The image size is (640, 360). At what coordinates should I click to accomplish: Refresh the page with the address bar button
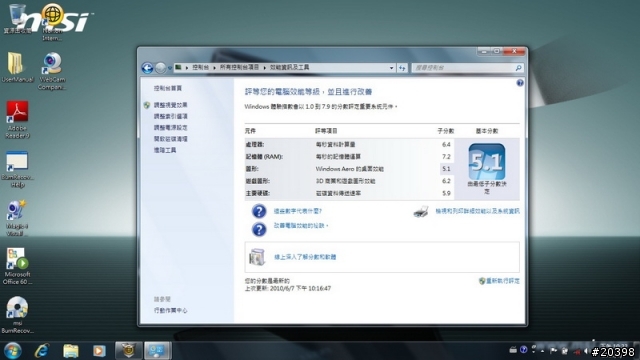click(x=402, y=68)
